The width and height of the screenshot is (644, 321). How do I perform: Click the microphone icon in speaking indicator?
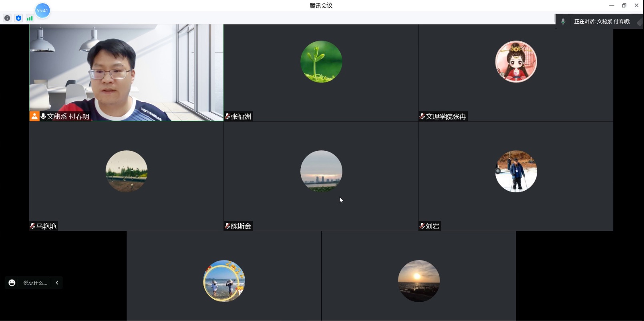[x=563, y=22]
